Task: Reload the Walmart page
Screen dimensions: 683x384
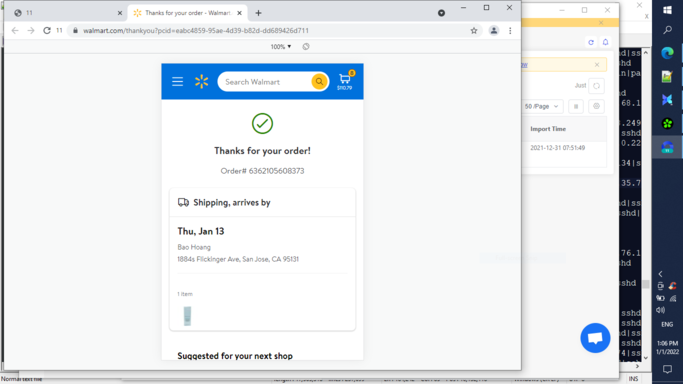Action: [47, 30]
